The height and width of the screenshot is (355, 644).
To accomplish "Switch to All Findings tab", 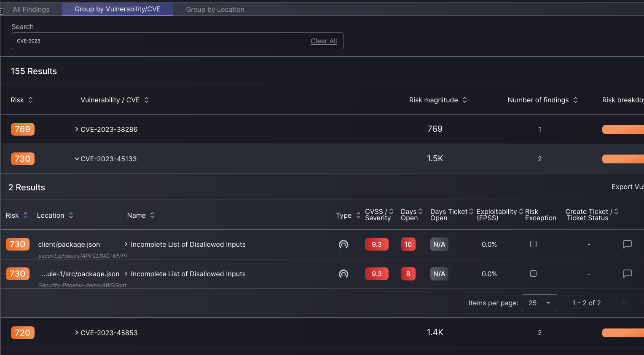I will click(31, 9).
